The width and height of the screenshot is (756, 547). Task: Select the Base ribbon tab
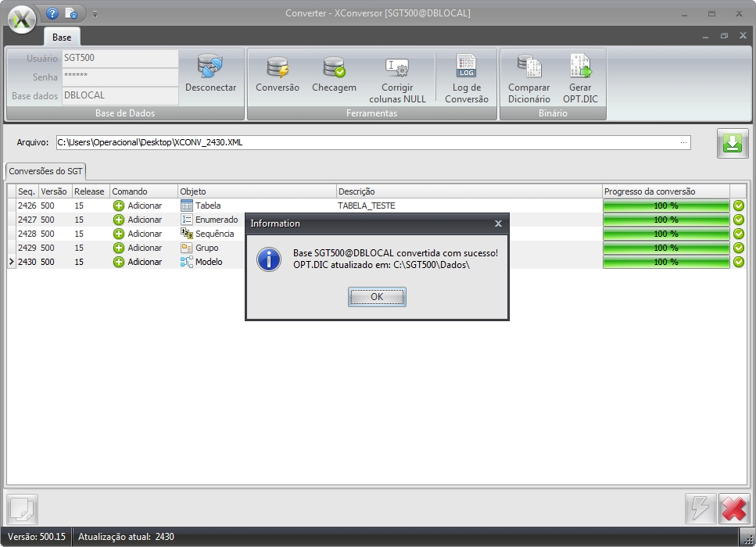tap(62, 38)
